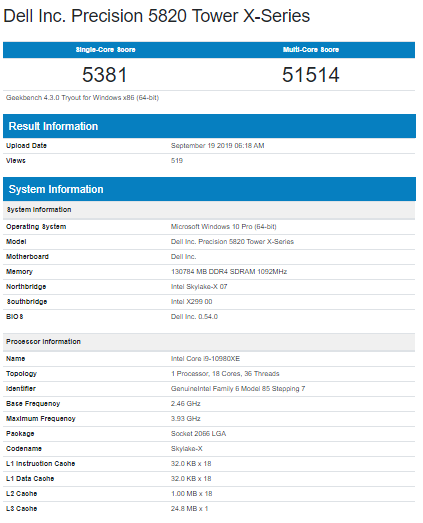Viewport: 423px width, 523px height.
Task: Click the Northbridge label
Action: click(x=26, y=287)
